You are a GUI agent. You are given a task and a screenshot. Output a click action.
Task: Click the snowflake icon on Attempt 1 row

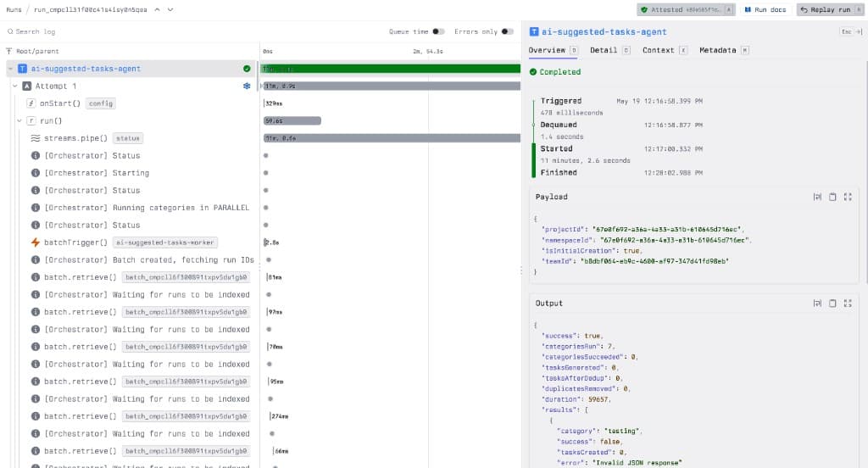tap(247, 86)
